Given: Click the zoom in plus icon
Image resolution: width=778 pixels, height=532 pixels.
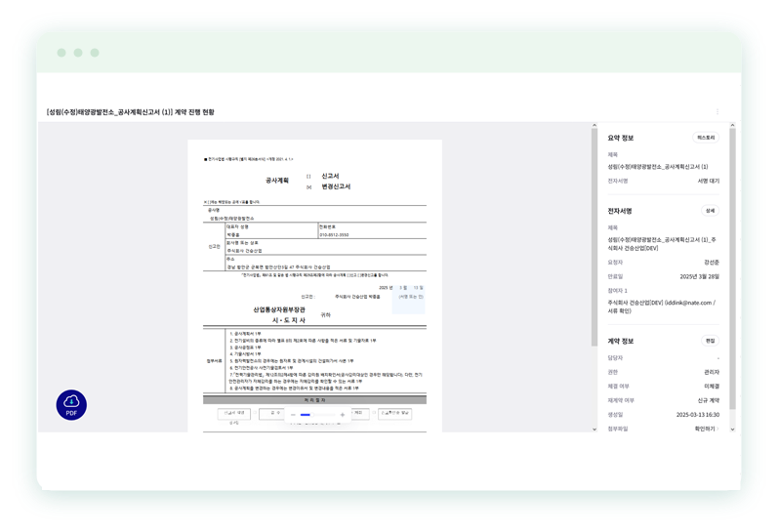Looking at the screenshot, I should 343,415.
